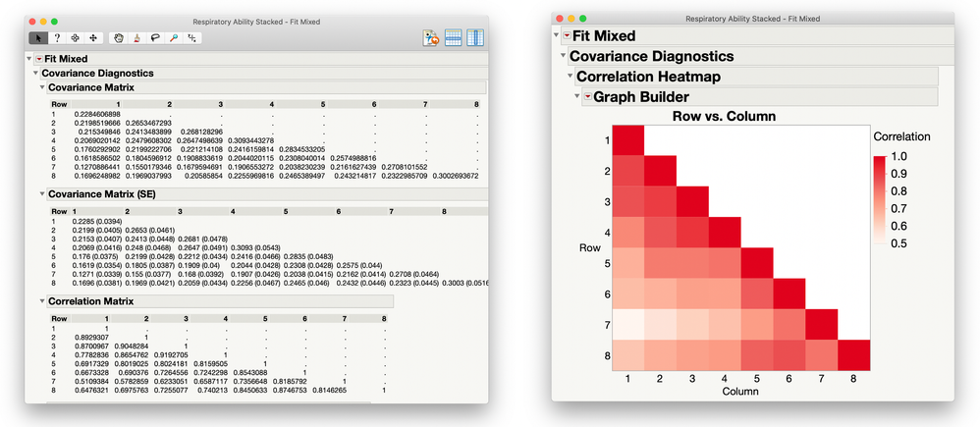The height and width of the screenshot is (427, 980).
Task: Click the heatmap cell row 1 column 1
Action: pos(628,140)
